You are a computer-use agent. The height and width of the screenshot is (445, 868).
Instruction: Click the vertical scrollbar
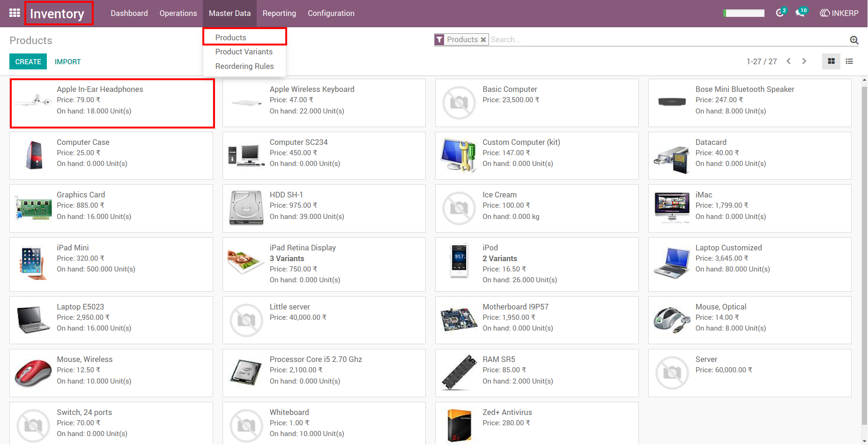pos(864,256)
